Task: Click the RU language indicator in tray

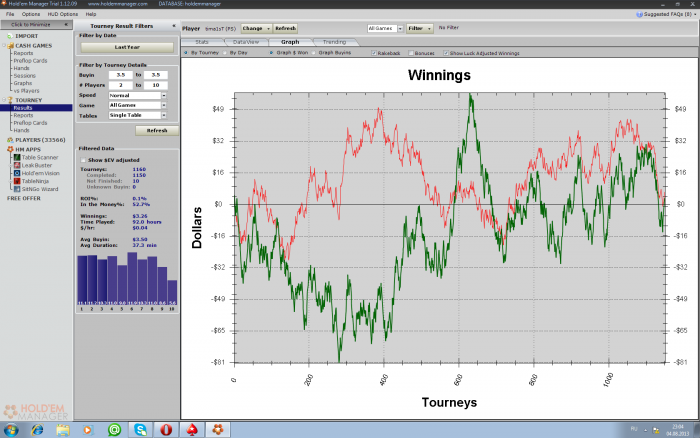Action: tap(634, 429)
